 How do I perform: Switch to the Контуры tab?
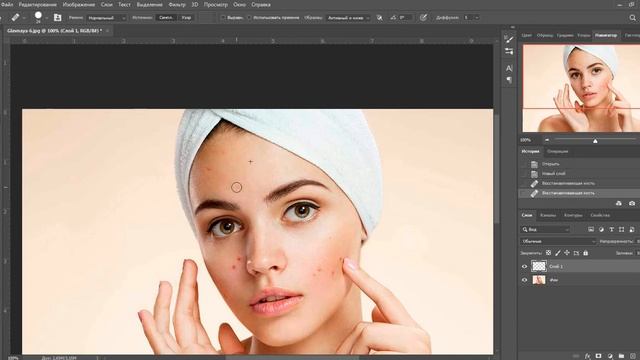[x=573, y=215]
